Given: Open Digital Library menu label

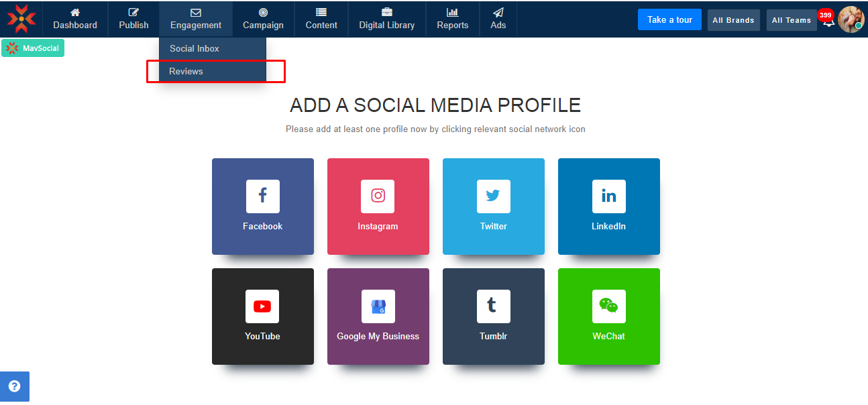Looking at the screenshot, I should click(x=387, y=25).
